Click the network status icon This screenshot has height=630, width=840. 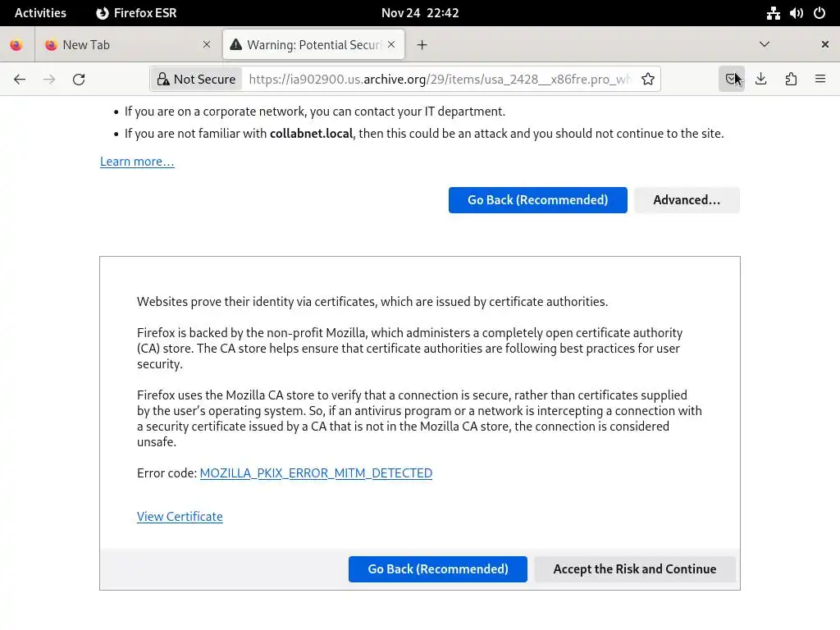click(773, 13)
